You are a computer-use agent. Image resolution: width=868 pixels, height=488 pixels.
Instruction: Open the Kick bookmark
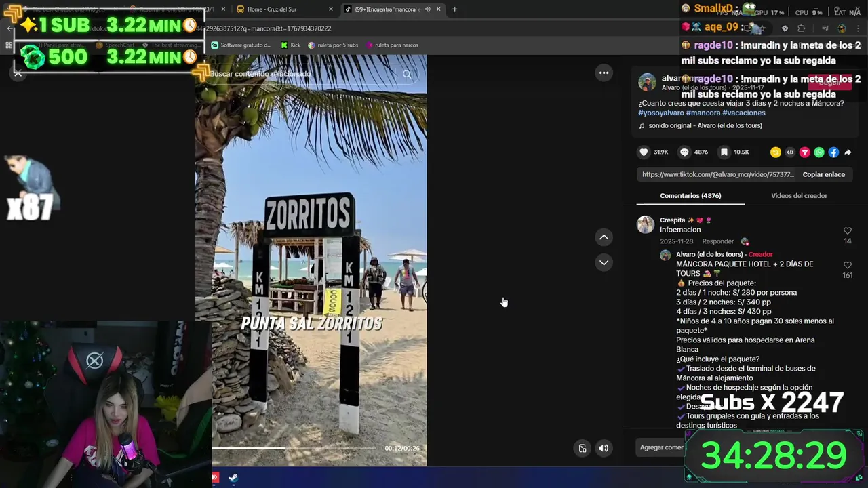[x=291, y=45]
